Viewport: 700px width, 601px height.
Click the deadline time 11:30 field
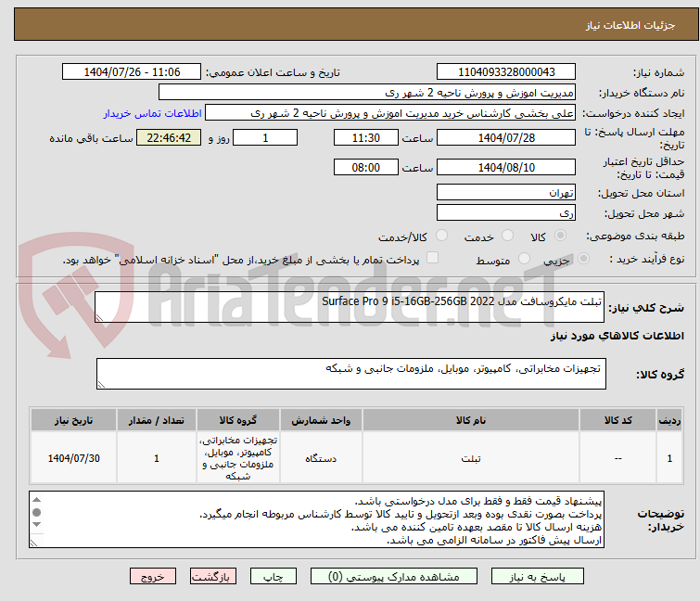click(x=366, y=137)
